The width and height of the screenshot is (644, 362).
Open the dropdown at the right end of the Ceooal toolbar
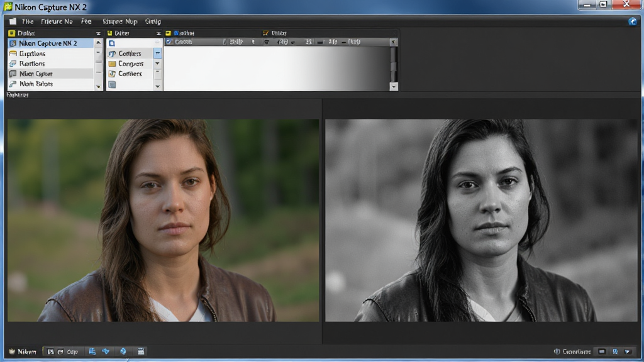coord(394,42)
